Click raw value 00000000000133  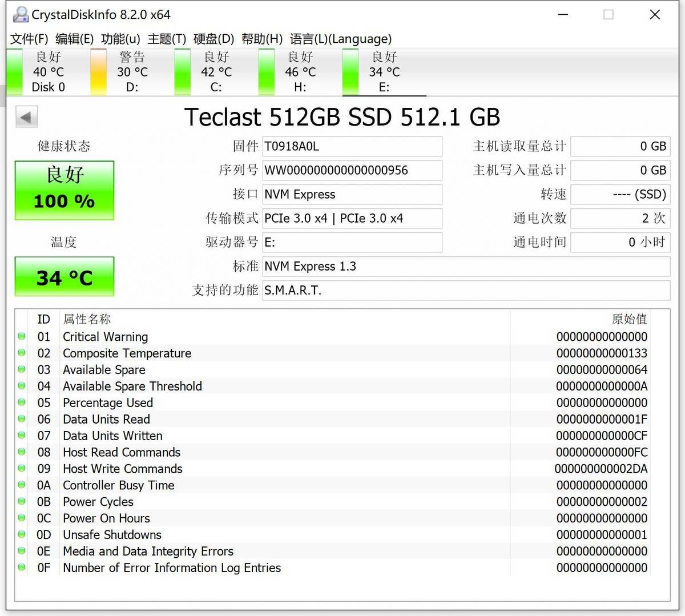coord(602,353)
